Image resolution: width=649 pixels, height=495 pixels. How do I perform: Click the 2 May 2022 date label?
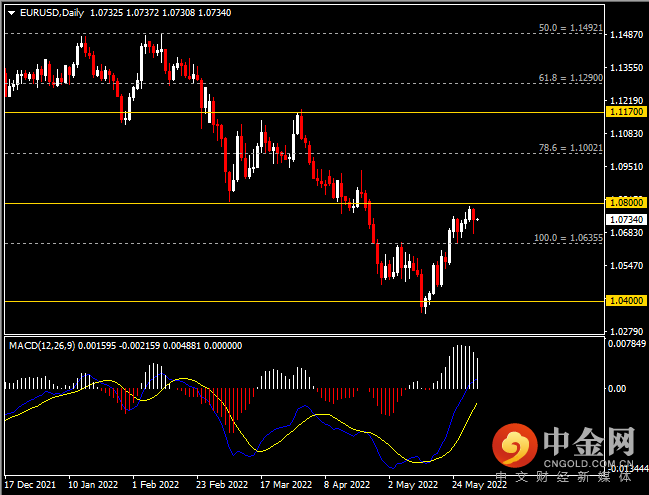tap(413, 485)
